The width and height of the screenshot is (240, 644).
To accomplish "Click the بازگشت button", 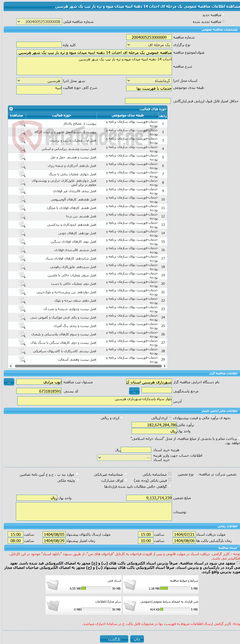I will 114,639.
